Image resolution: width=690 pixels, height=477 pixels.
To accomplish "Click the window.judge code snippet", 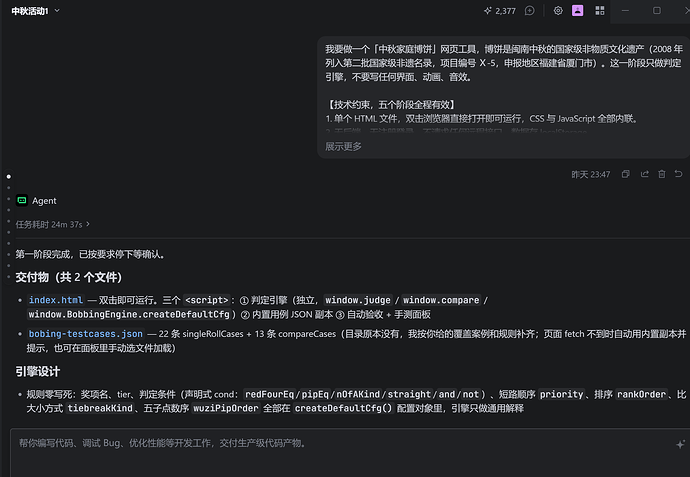I will [x=358, y=300].
